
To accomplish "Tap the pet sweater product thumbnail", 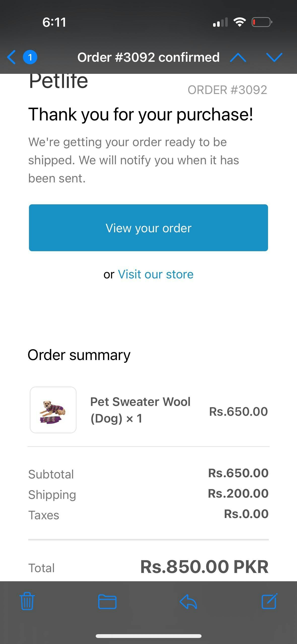I will pos(53,410).
